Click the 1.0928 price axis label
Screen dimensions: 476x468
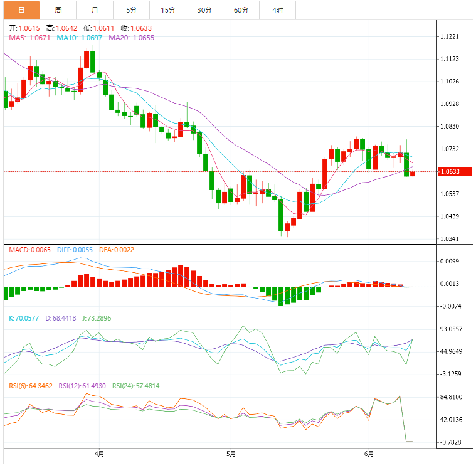pyautogui.click(x=450, y=104)
